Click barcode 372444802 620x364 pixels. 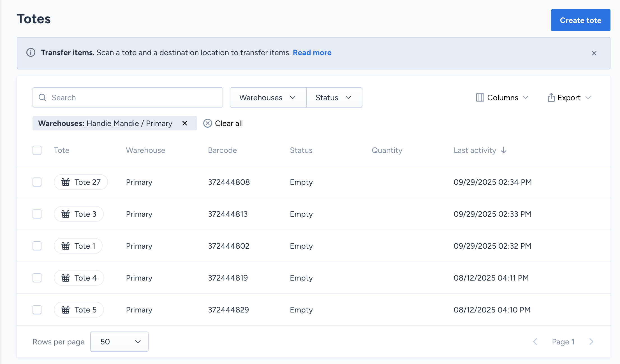(x=228, y=246)
